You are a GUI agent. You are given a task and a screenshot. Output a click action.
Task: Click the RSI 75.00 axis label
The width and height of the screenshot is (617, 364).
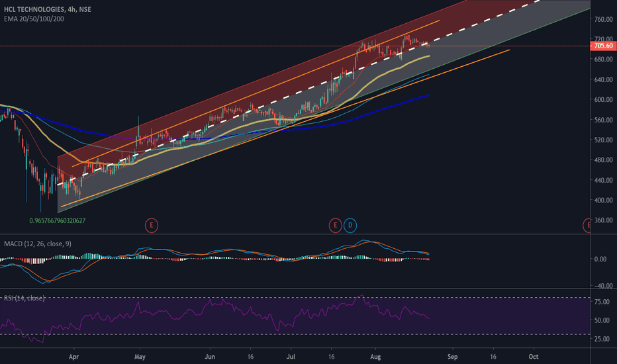point(602,302)
